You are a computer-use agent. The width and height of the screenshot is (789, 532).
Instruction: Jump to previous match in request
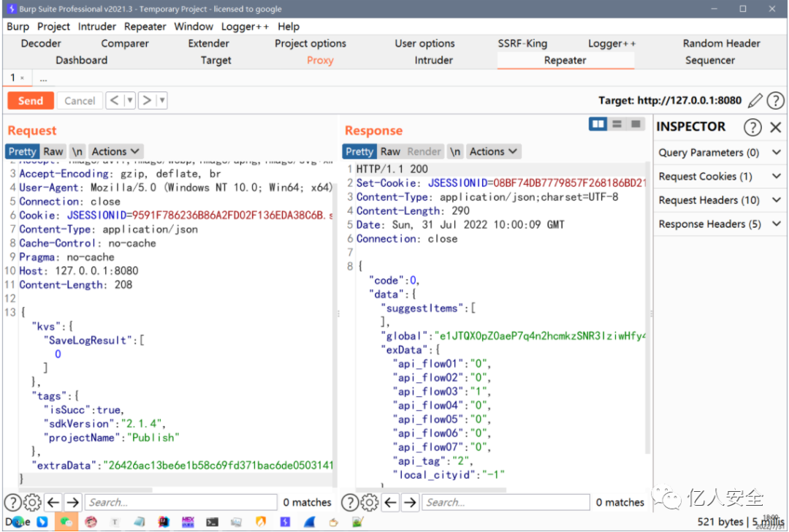[x=53, y=502]
